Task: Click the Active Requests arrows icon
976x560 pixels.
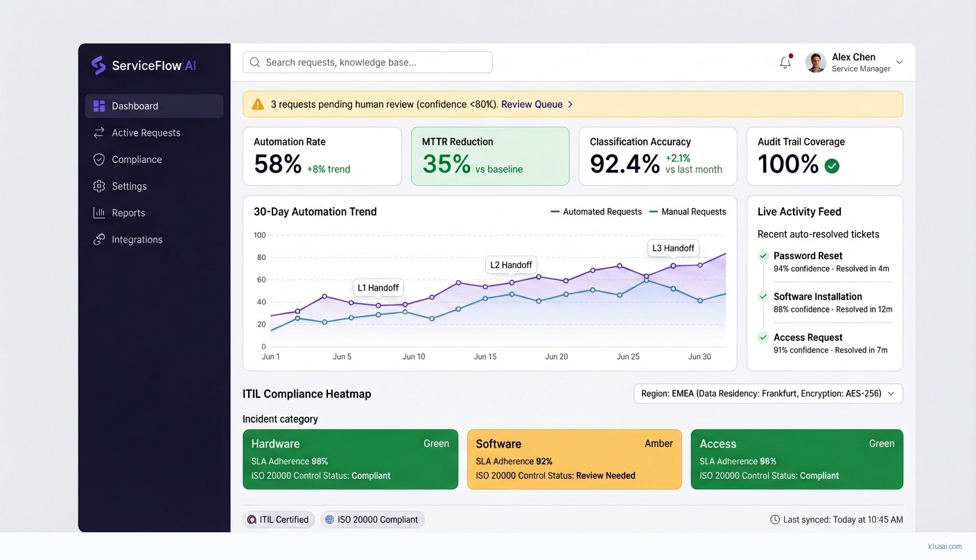Action: [x=99, y=132]
